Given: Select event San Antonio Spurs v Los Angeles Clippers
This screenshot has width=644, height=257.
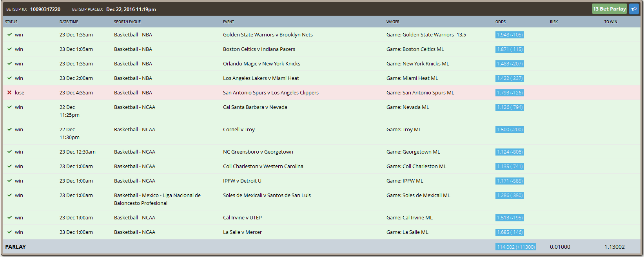Looking at the screenshot, I should click(x=271, y=92).
